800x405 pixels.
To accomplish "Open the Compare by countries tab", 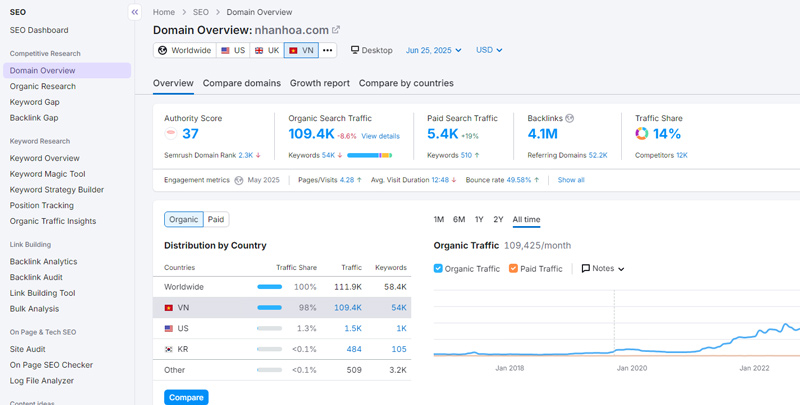I will 406,83.
